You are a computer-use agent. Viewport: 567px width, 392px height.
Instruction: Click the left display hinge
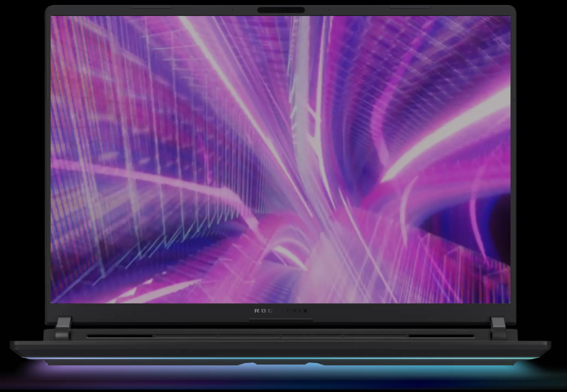pos(63,327)
